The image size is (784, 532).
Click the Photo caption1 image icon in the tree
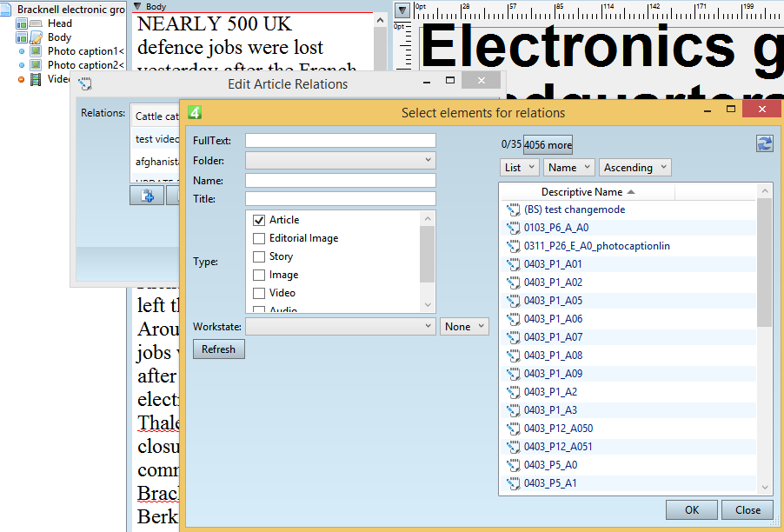coord(36,51)
